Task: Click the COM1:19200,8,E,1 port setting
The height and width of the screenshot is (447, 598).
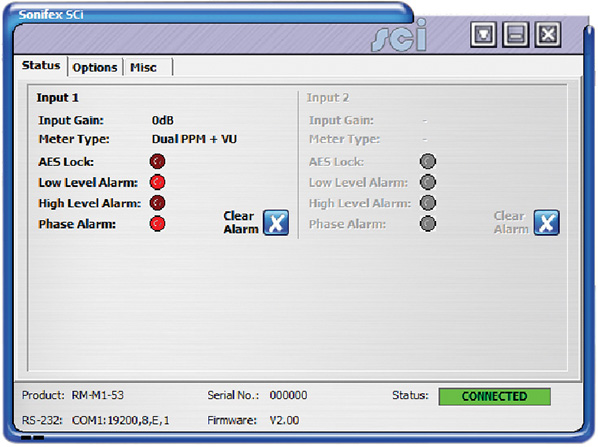Action: click(x=121, y=420)
